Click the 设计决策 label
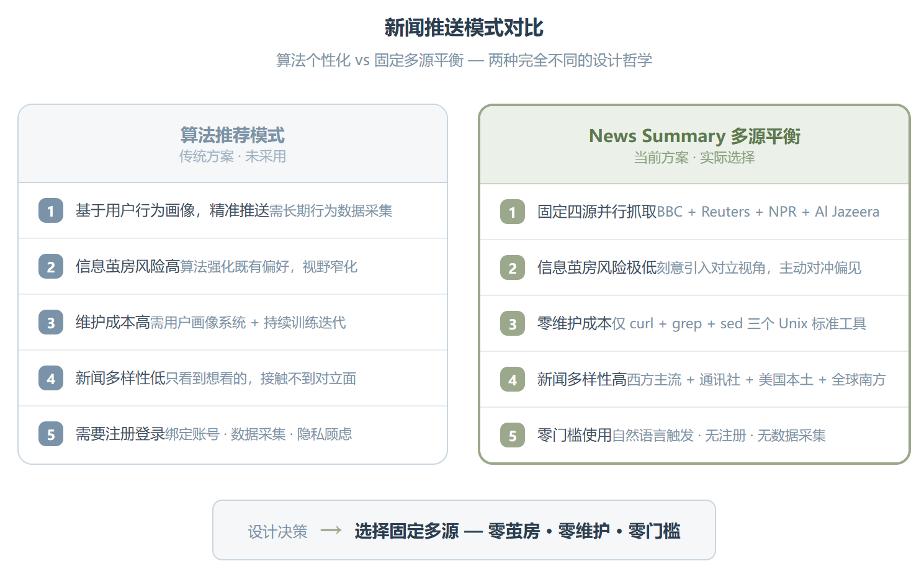The height and width of the screenshot is (579, 924). click(x=278, y=532)
